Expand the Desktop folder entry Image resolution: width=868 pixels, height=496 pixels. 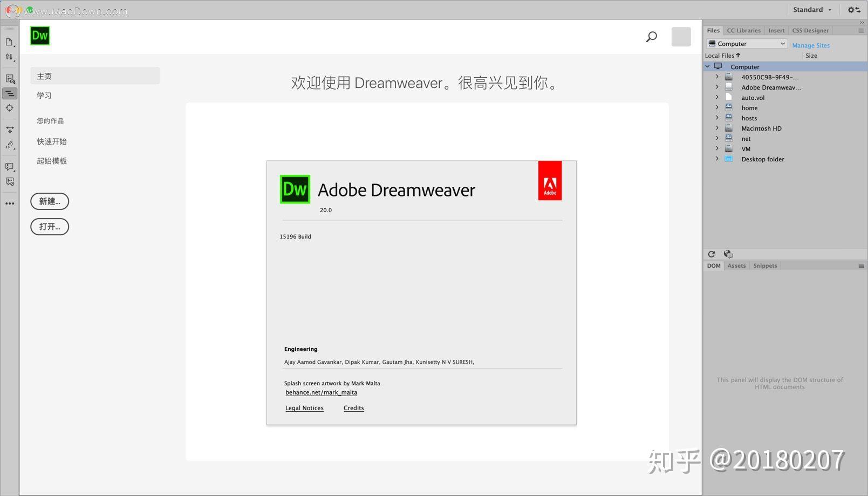coord(716,159)
